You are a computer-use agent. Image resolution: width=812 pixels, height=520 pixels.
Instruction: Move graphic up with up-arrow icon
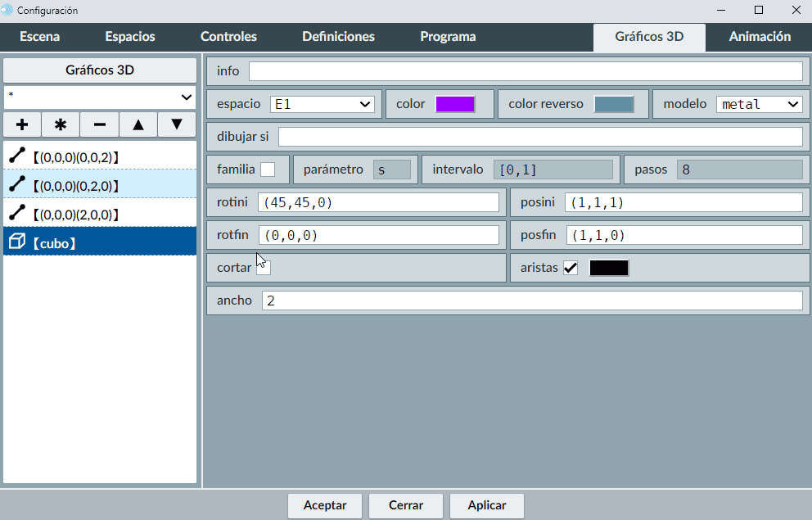138,124
